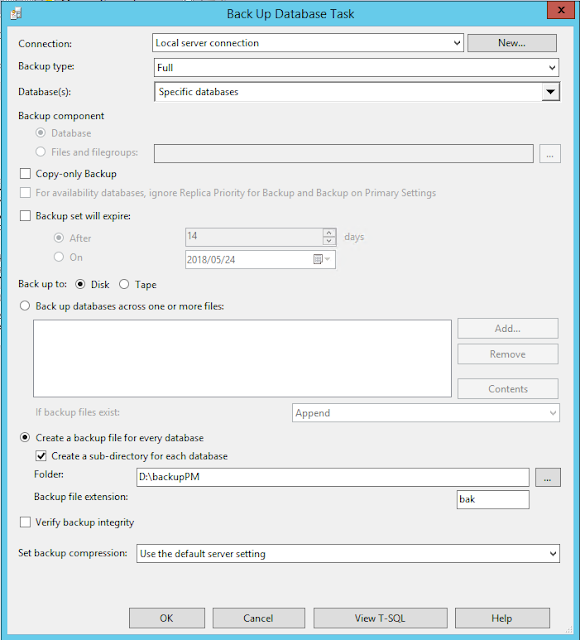The width and height of the screenshot is (580, 640).
Task: Increase the expire-after days value
Action: pyautogui.click(x=329, y=233)
